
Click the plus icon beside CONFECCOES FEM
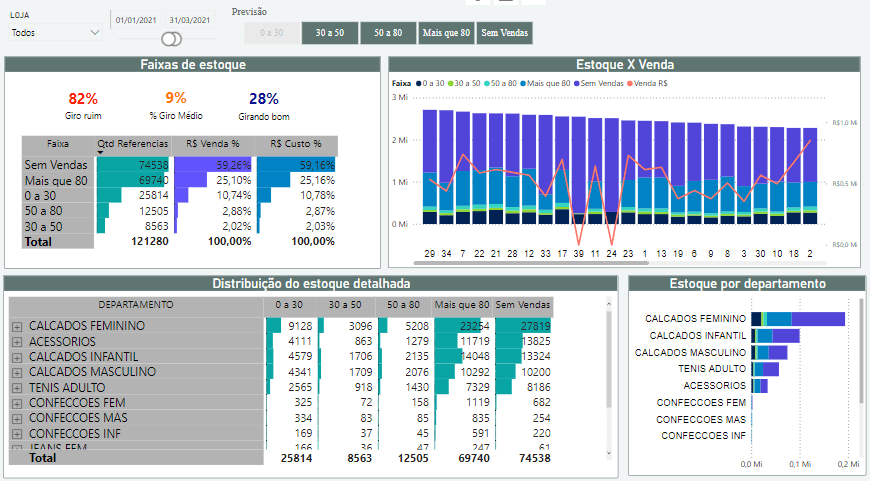click(17, 402)
